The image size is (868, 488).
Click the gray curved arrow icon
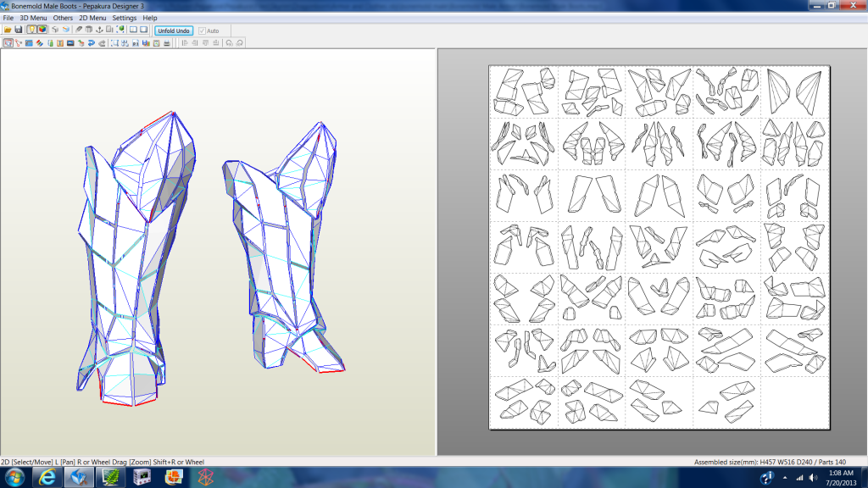(x=102, y=42)
